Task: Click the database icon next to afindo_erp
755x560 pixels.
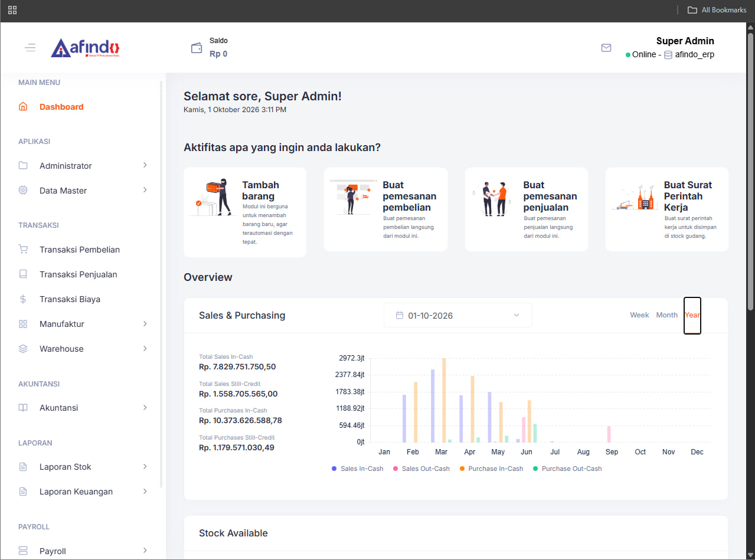Action: [668, 54]
